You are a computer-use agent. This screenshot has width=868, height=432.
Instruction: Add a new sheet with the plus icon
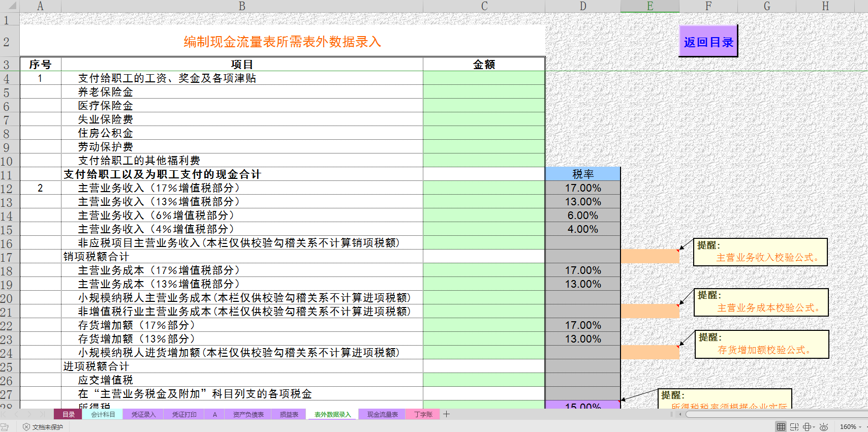(x=446, y=414)
